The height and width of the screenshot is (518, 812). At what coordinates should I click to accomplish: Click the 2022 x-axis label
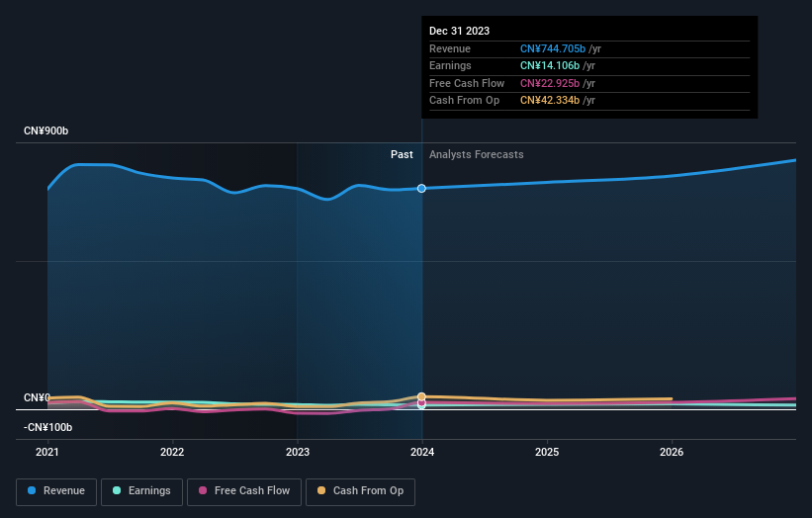click(172, 453)
